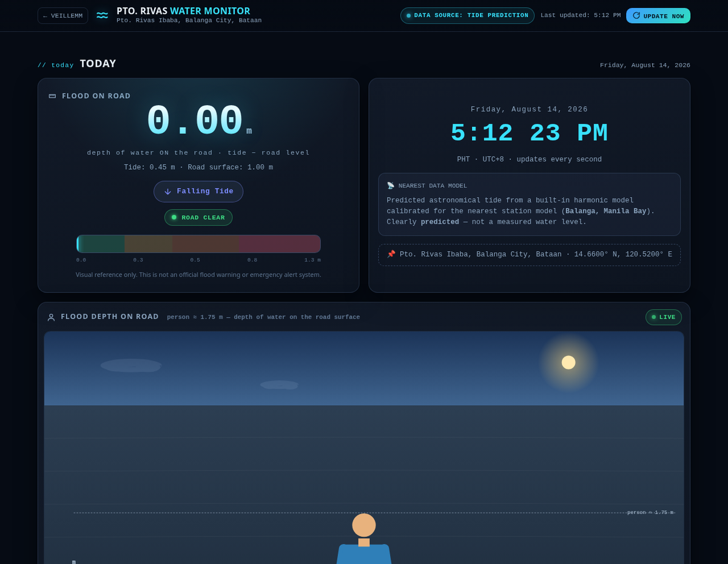Click the 'Balanga, Manila Bay' bold text

[606, 211]
